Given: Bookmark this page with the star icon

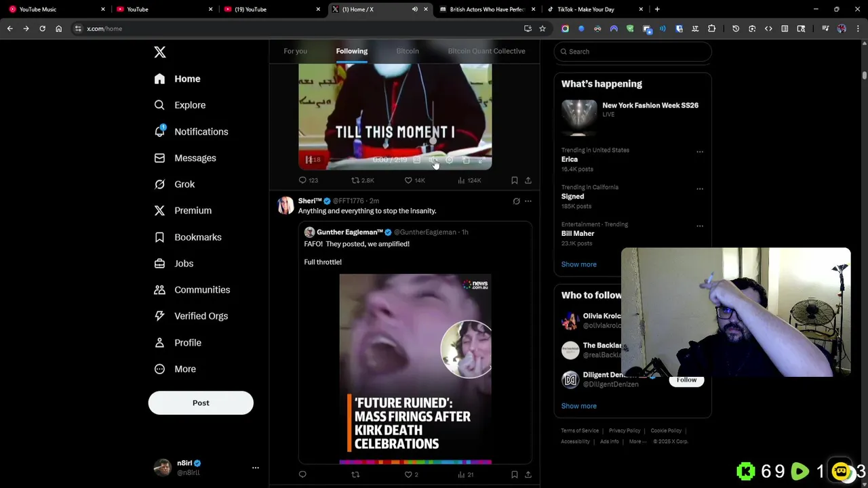Looking at the screenshot, I should pos(542,28).
